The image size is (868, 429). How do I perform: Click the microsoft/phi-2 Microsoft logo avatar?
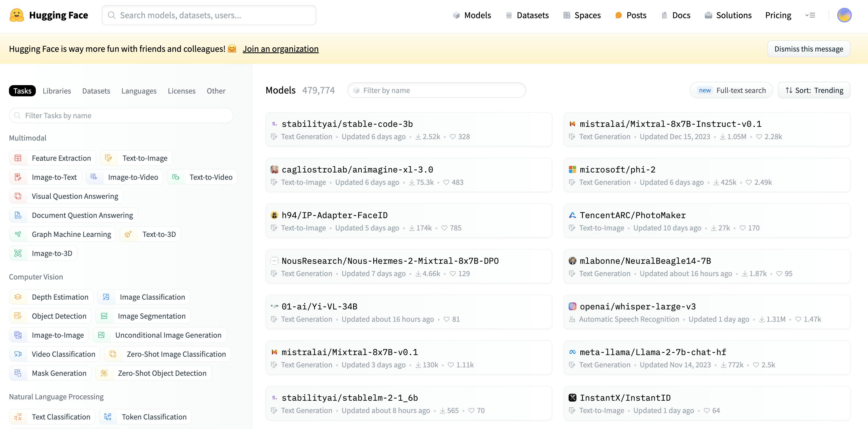pyautogui.click(x=572, y=169)
